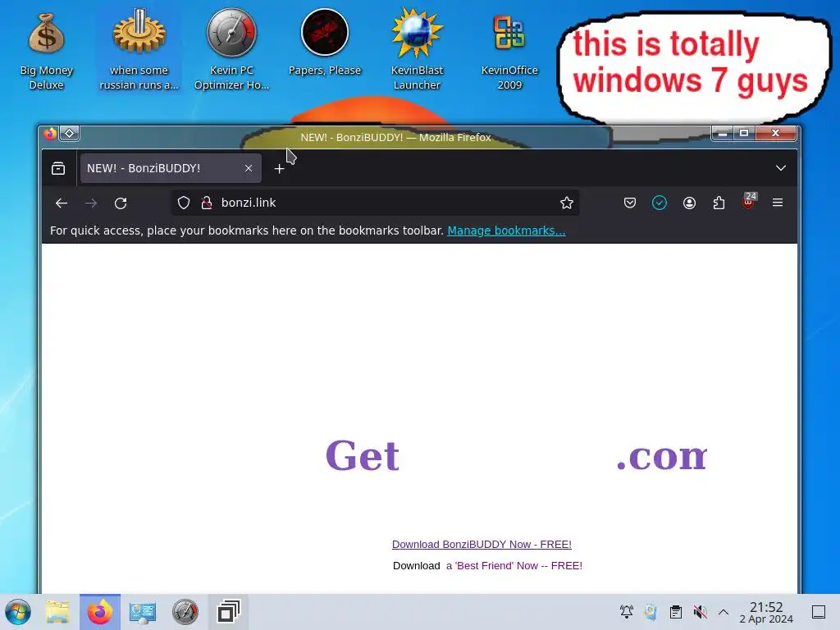840x630 pixels.
Task: Go forward one page
Action: [91, 203]
